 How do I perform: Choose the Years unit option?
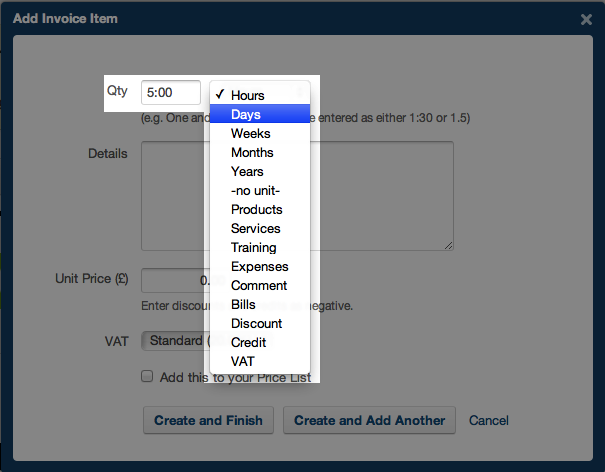tap(247, 172)
